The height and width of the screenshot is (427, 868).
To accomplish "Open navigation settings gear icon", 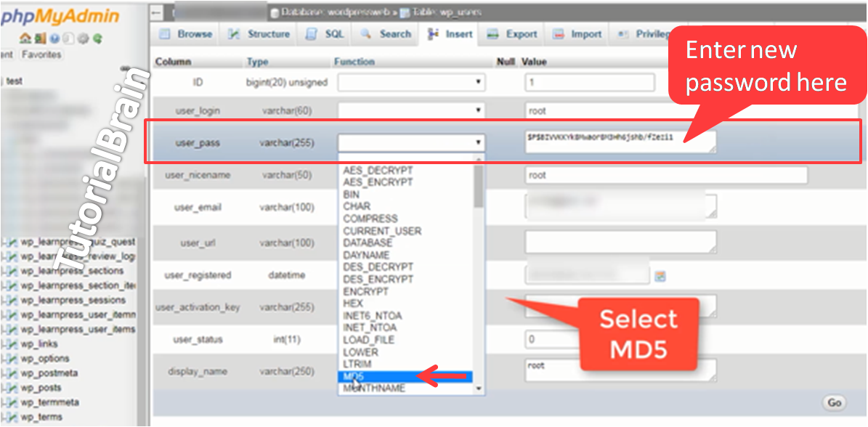I will click(x=83, y=39).
